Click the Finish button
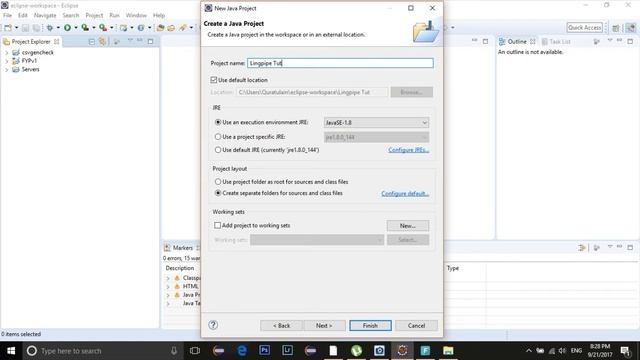This screenshot has width=640, height=360. pos(370,325)
